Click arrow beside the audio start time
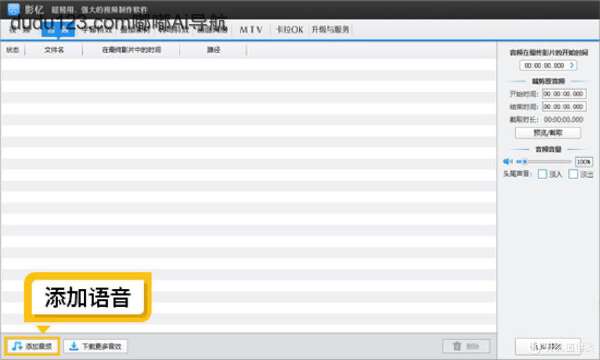The height and width of the screenshot is (360, 600). tap(572, 65)
